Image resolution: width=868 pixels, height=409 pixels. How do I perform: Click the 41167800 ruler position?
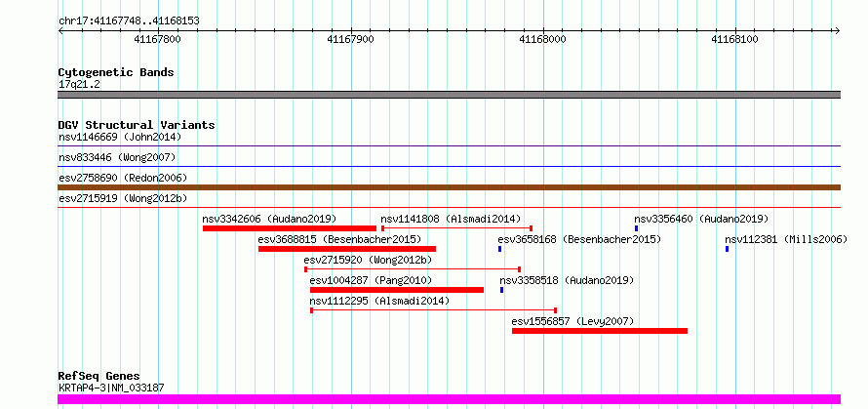[158, 39]
